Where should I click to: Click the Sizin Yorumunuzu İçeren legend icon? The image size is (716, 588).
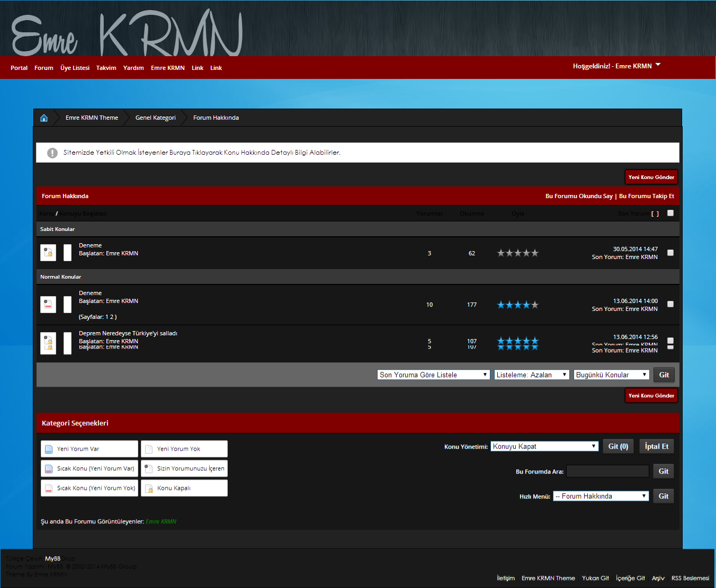click(x=149, y=469)
